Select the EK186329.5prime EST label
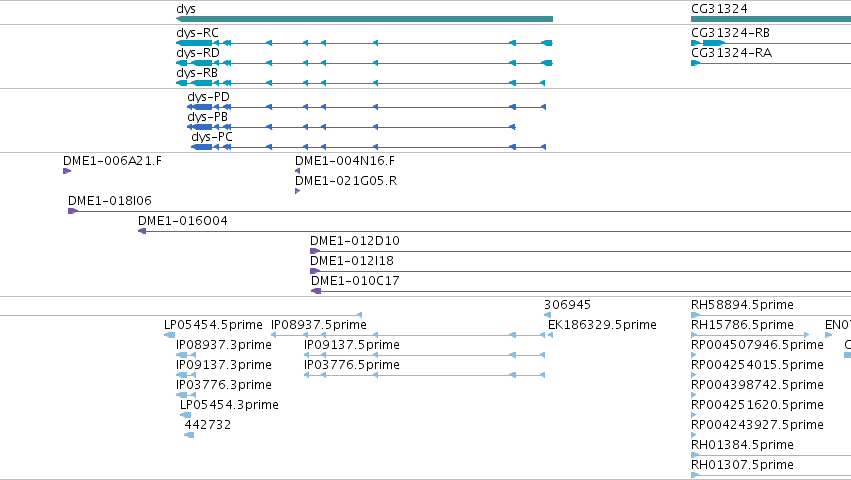Viewport: 851px width, 480px height. pos(602,325)
